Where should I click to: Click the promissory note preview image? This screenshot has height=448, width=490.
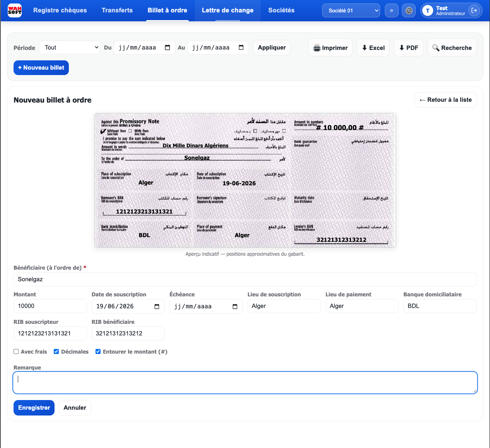pos(245,180)
